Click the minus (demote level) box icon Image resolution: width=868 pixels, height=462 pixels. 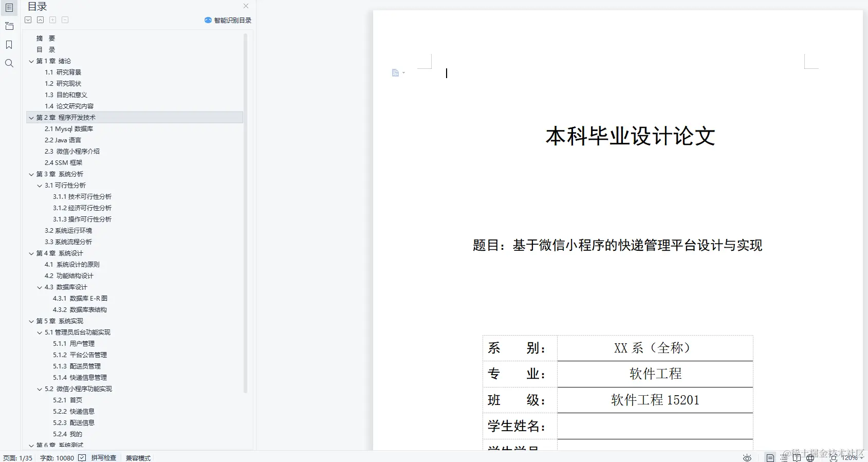coord(65,20)
